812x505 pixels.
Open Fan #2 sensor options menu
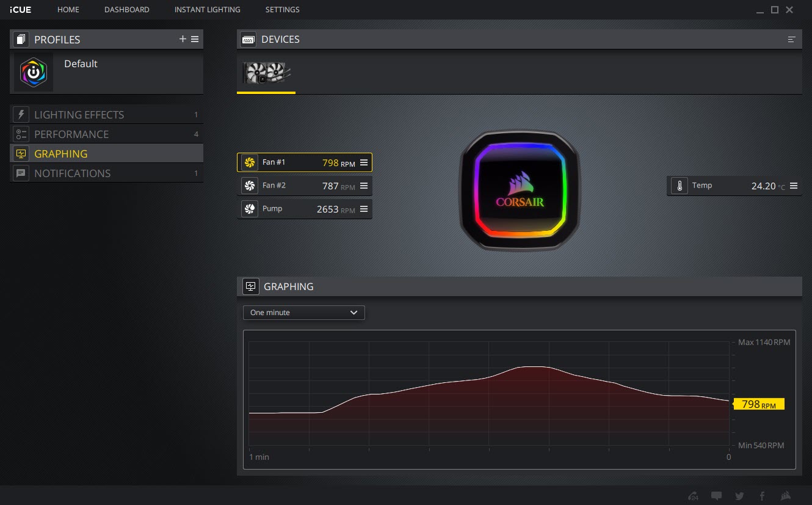364,186
